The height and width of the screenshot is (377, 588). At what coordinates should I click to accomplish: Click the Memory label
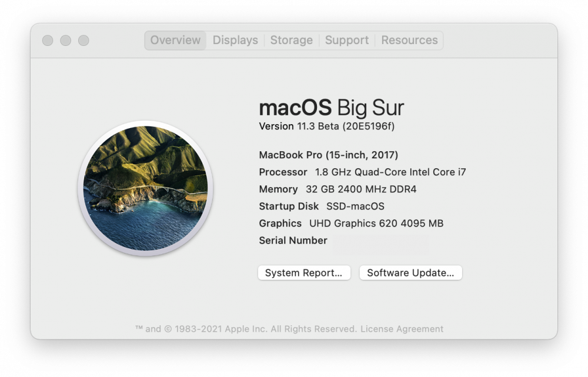coord(278,189)
